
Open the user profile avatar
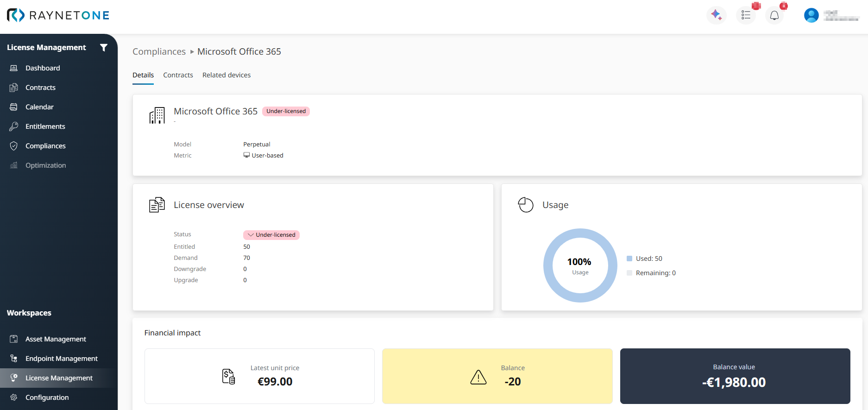coord(811,15)
